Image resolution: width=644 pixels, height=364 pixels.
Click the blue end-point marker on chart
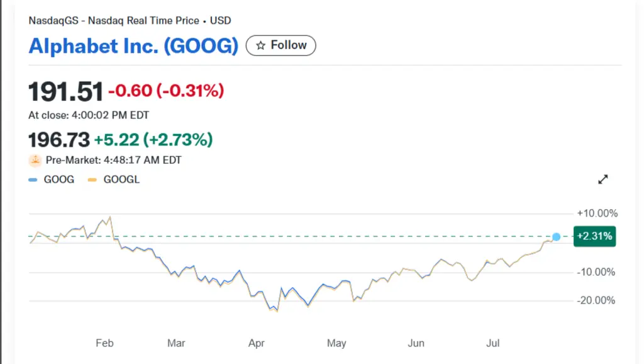coord(556,237)
